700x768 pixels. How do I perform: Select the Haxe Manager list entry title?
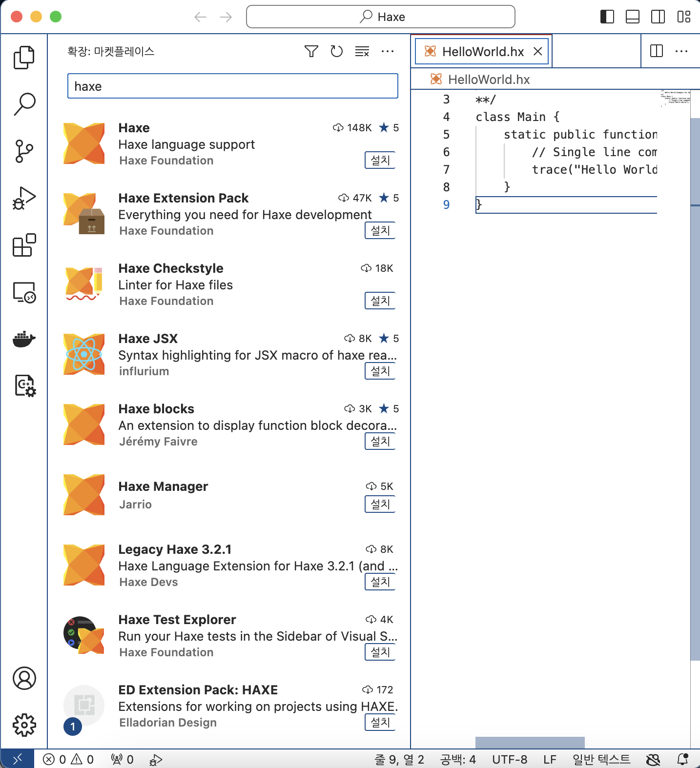[163, 486]
